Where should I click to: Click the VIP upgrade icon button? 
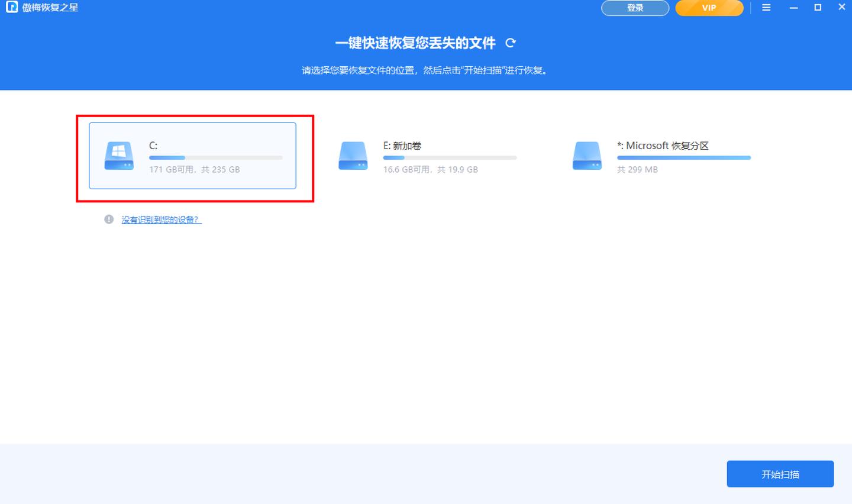pos(709,8)
